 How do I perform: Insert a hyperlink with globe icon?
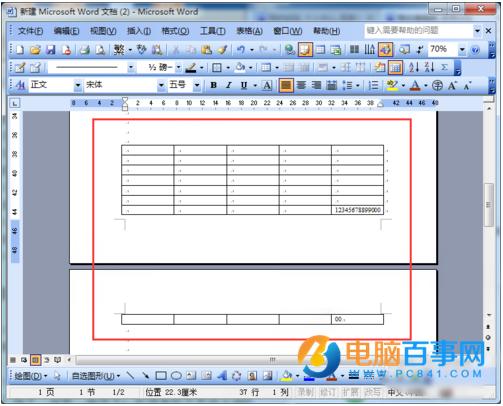290,50
